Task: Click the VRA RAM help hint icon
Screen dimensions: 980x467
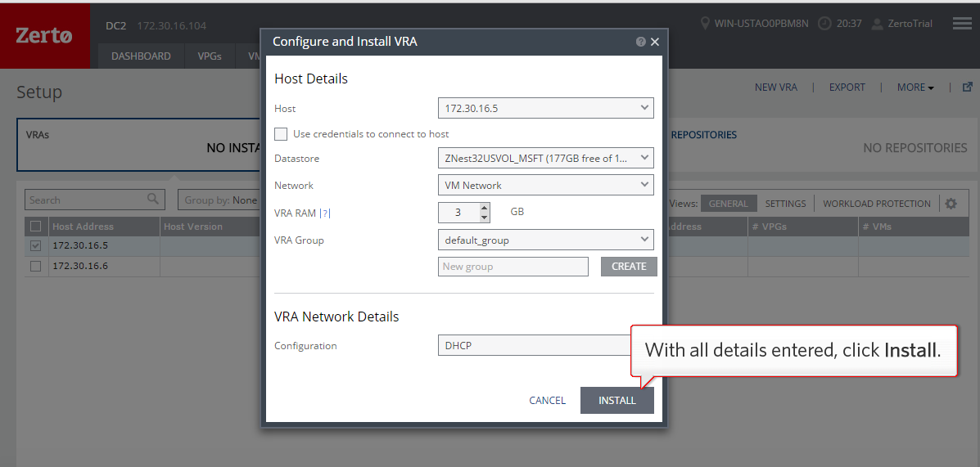Action: click(x=325, y=213)
